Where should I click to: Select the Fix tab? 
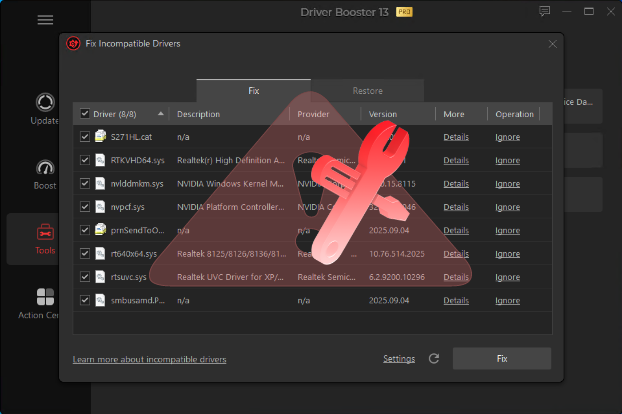pyautogui.click(x=253, y=91)
